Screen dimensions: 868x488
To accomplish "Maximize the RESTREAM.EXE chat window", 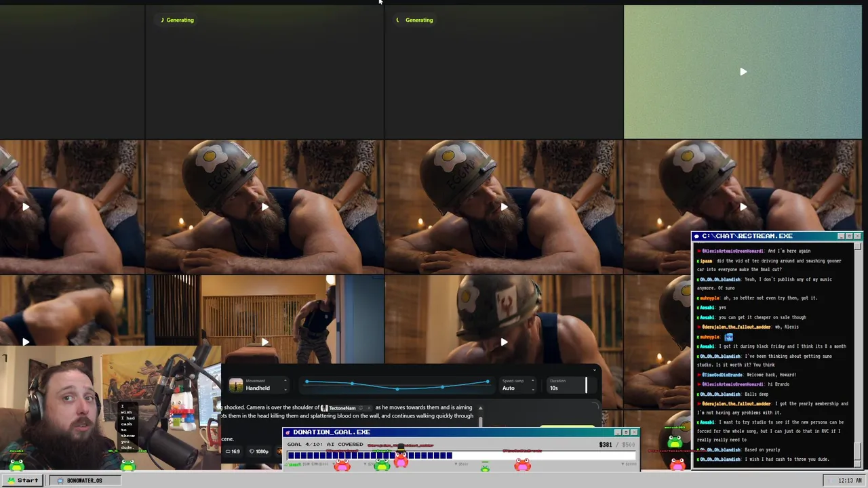I will pyautogui.click(x=849, y=236).
